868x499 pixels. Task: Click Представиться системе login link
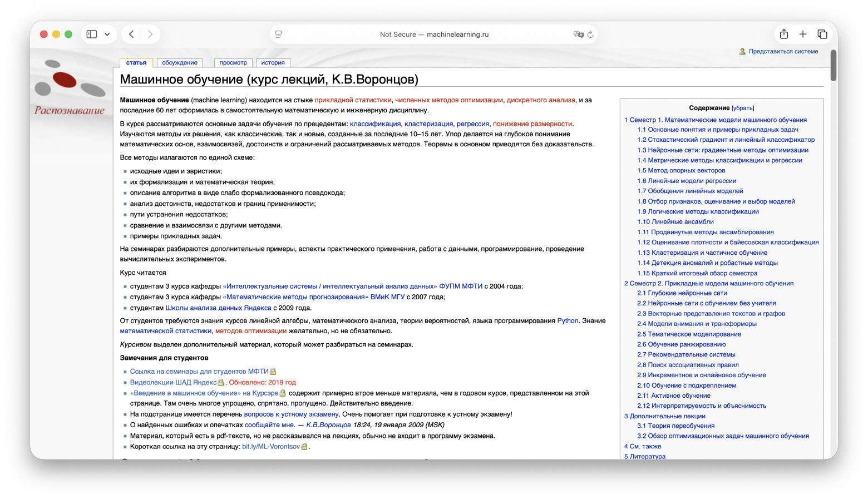783,52
